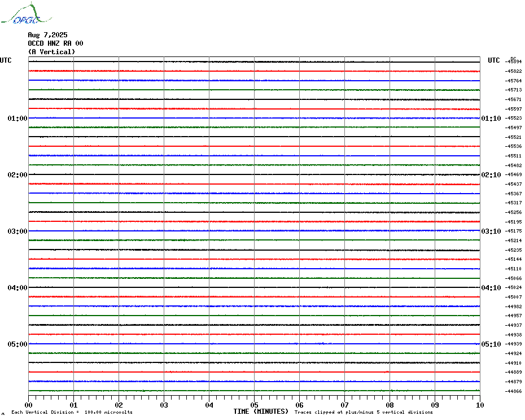The height and width of the screenshot is (420, 525).
Task: Click the DC offset value '-45066'
Action: click(x=513, y=278)
